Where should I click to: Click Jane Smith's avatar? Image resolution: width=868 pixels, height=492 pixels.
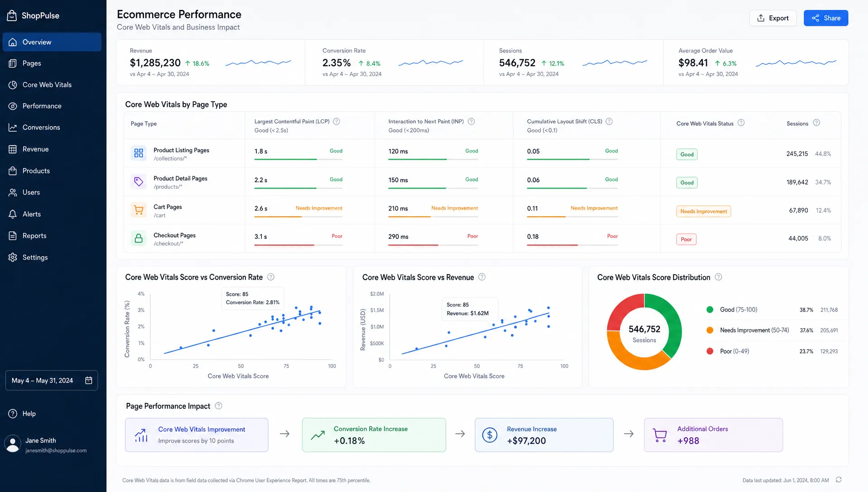13,444
